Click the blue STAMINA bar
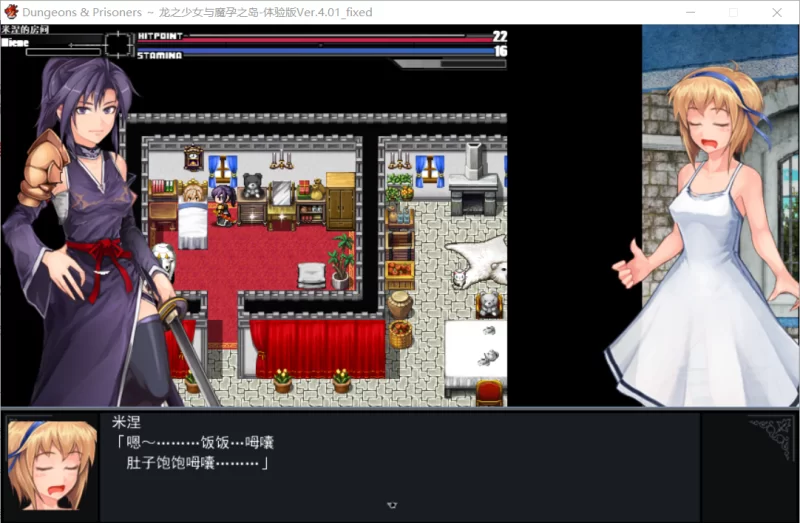Viewport: 800px width, 523px height. click(315, 51)
